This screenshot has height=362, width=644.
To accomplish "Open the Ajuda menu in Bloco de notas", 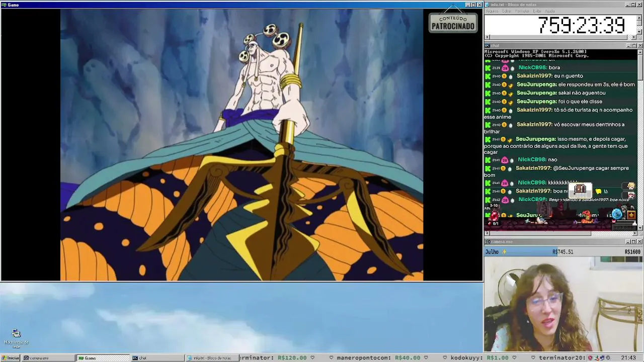I will [550, 11].
